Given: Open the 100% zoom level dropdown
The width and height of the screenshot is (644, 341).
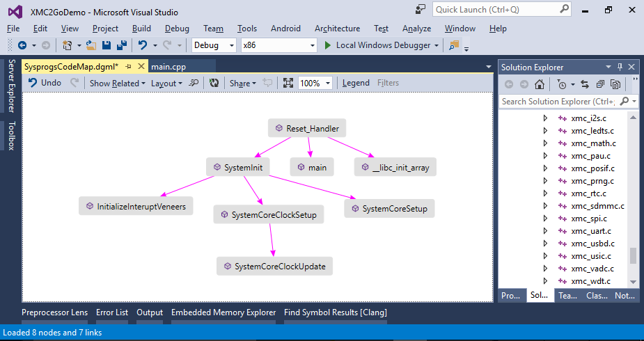Looking at the screenshot, I should click(x=328, y=84).
